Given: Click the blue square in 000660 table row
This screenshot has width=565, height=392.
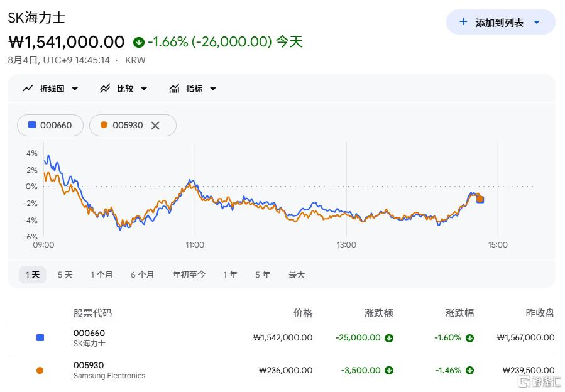Looking at the screenshot, I should pyautogui.click(x=40, y=337).
